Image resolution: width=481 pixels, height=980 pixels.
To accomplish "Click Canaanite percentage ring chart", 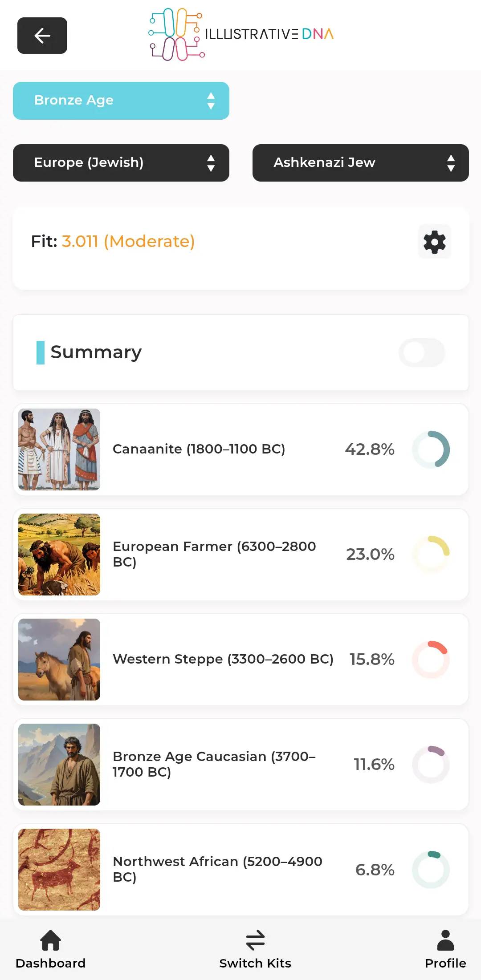I will [431, 450].
